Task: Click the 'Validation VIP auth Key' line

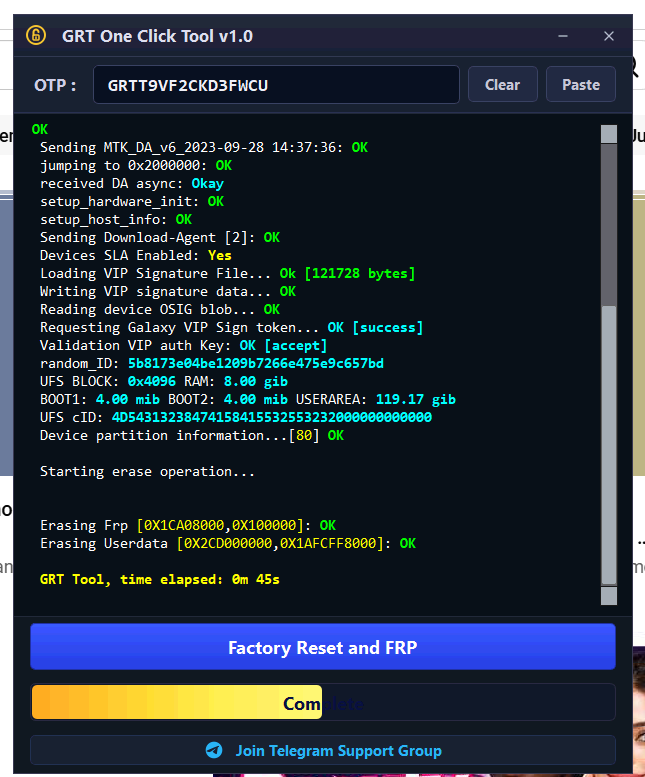Action: click(x=183, y=345)
